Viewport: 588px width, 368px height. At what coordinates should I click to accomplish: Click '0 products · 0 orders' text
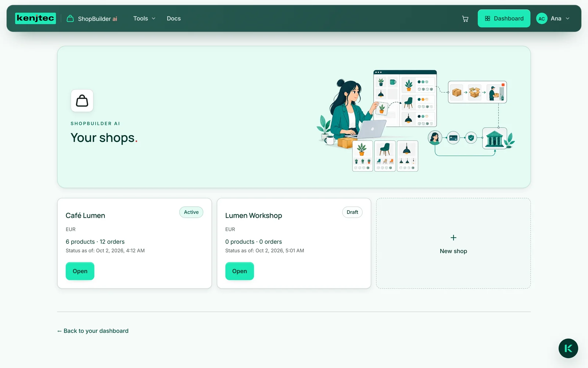coord(254,242)
